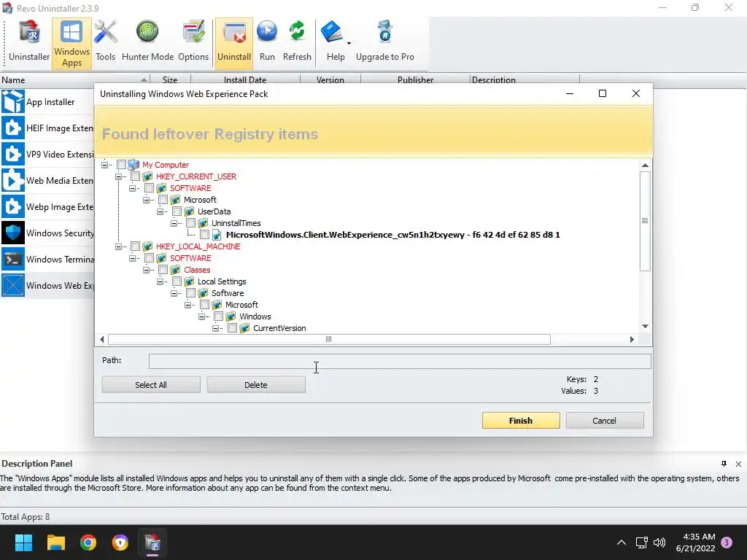Select HEIF Image Extension app icon
The height and width of the screenshot is (560, 747).
(x=12, y=128)
